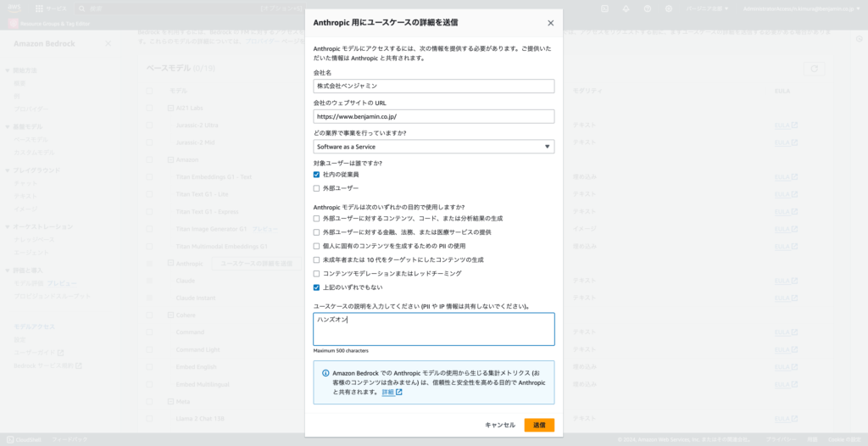Open the 詳細 link in the info notice
This screenshot has height=446, width=868.
(388, 393)
